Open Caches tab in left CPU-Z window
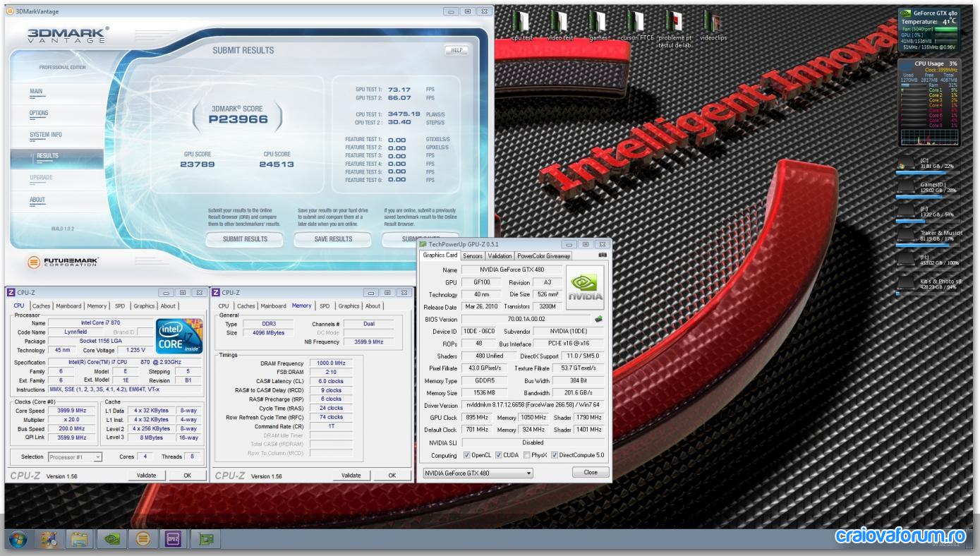 (42, 306)
